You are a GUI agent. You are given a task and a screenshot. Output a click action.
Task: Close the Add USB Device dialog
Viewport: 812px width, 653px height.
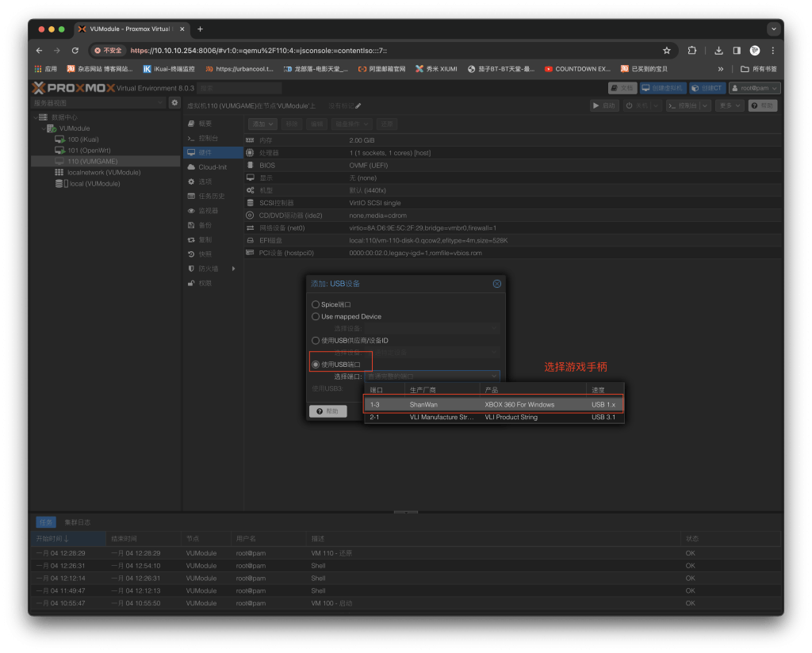(496, 284)
